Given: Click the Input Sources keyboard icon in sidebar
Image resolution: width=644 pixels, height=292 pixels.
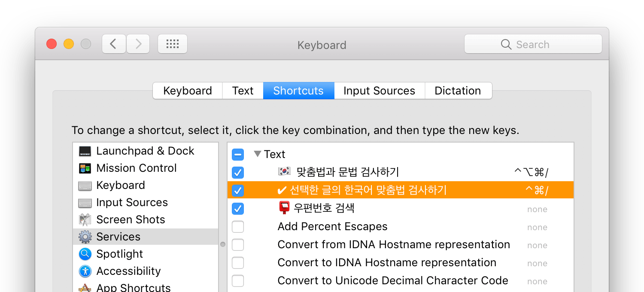Looking at the screenshot, I should tap(85, 203).
